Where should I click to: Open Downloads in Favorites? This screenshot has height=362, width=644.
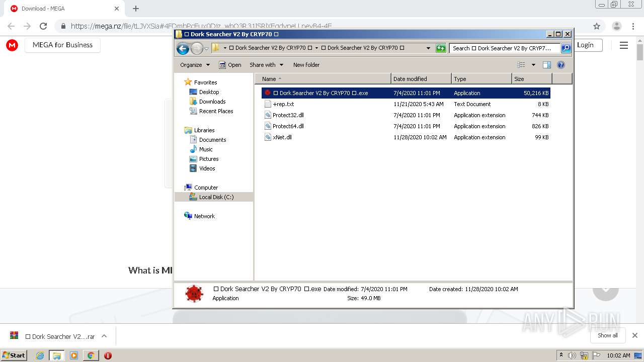(x=212, y=102)
